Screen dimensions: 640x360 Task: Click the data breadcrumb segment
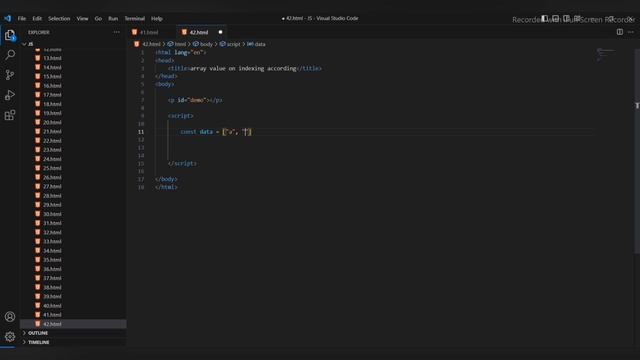[x=256, y=44]
